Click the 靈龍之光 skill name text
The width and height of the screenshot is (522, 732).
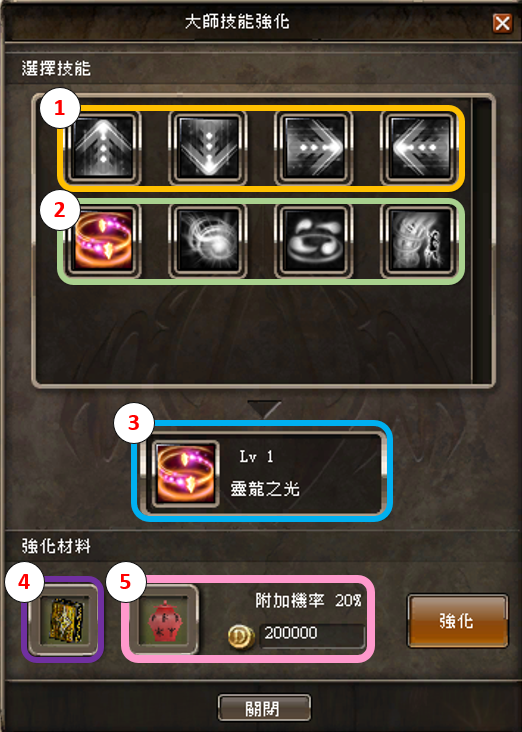tap(265, 489)
